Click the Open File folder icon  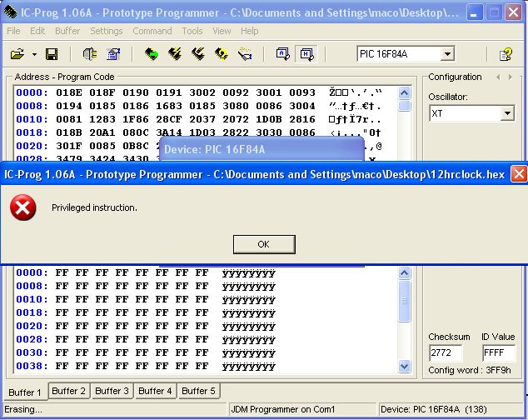click(x=17, y=54)
